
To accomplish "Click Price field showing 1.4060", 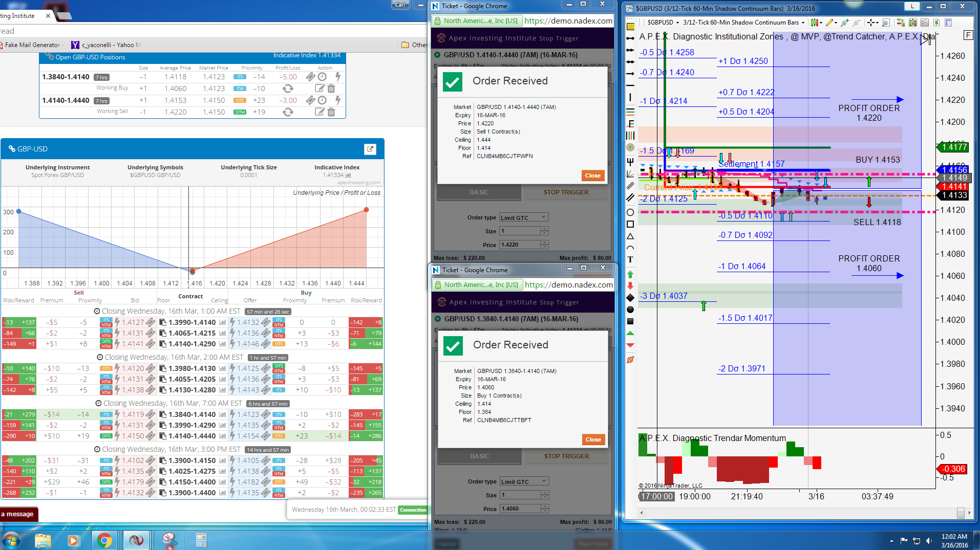I will (520, 509).
